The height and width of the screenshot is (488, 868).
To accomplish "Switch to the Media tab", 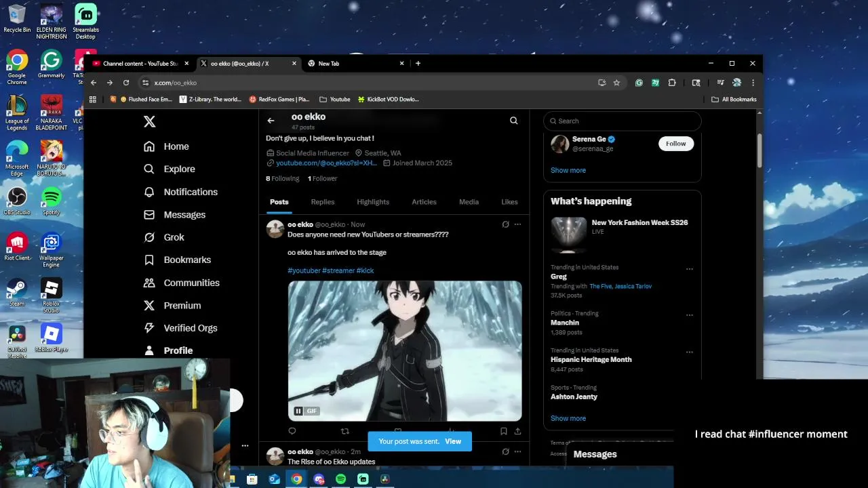I will 469,202.
